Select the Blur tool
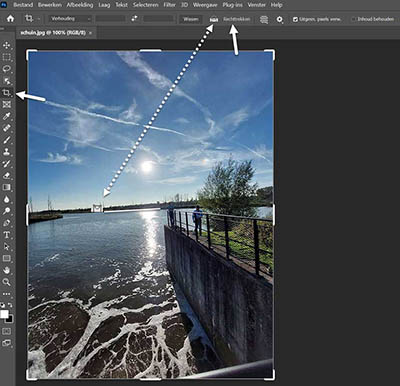Viewport: 400px width, 386px height. point(6,199)
